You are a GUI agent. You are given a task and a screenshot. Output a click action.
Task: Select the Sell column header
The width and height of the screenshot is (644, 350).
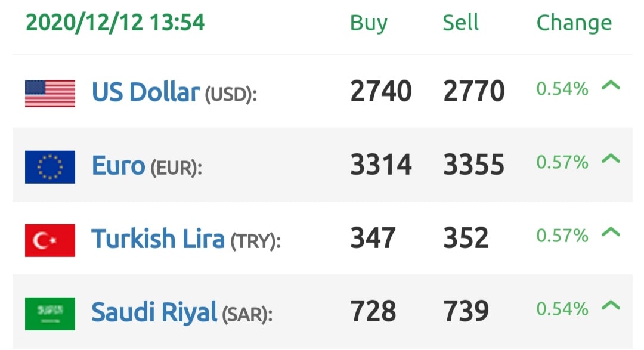coord(460,22)
